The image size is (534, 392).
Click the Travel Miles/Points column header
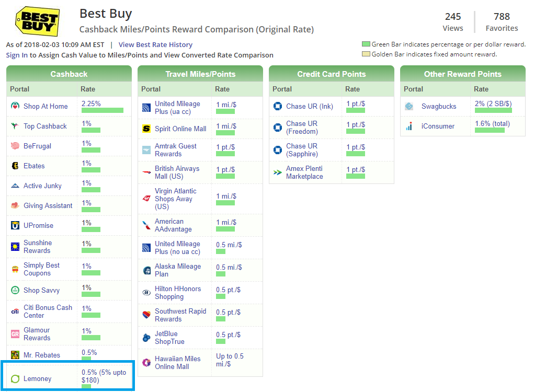pos(200,74)
